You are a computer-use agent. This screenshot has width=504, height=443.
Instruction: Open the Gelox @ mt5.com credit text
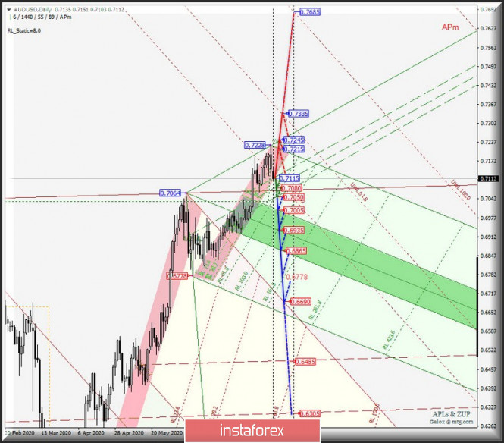tap(451, 422)
